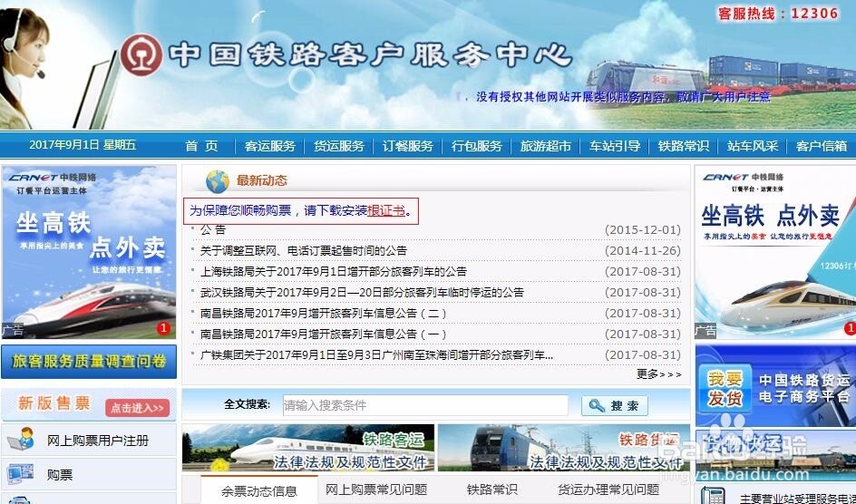Open the 公告 item dated 2015-12-01
This screenshot has height=504, width=856.
pos(212,229)
